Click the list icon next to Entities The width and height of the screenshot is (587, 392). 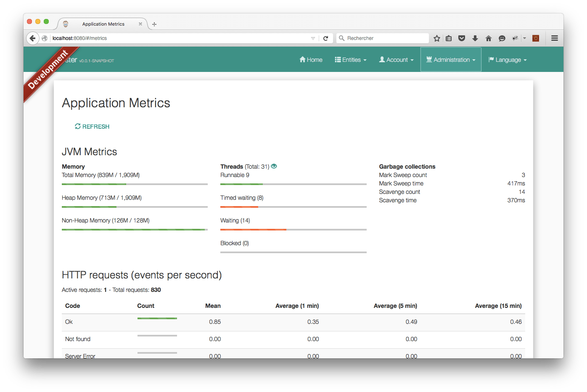coord(338,59)
